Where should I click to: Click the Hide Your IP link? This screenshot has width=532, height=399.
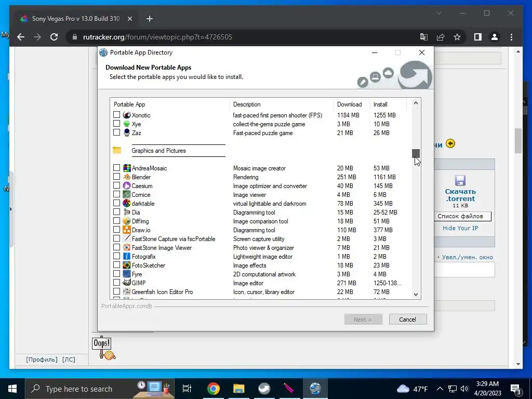tap(460, 228)
